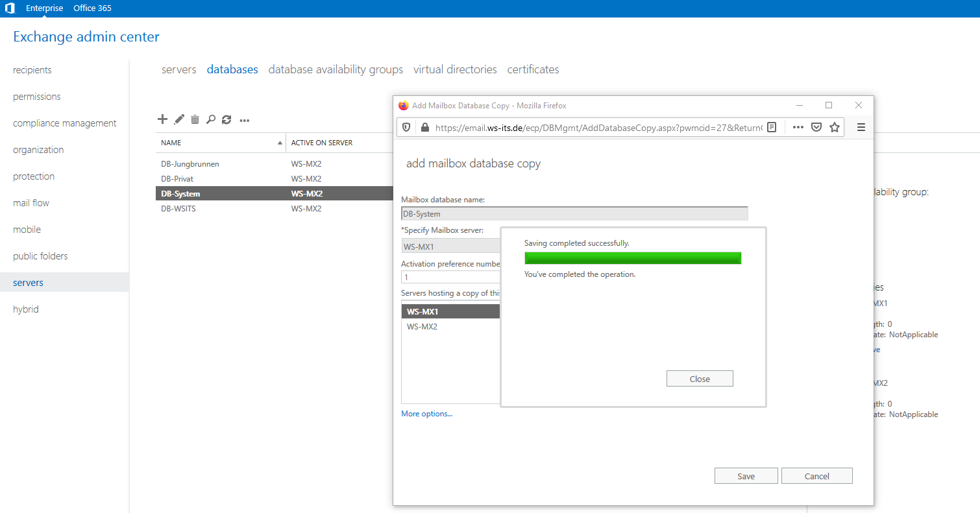
Task: Select DB-Privat database row
Action: (x=275, y=179)
